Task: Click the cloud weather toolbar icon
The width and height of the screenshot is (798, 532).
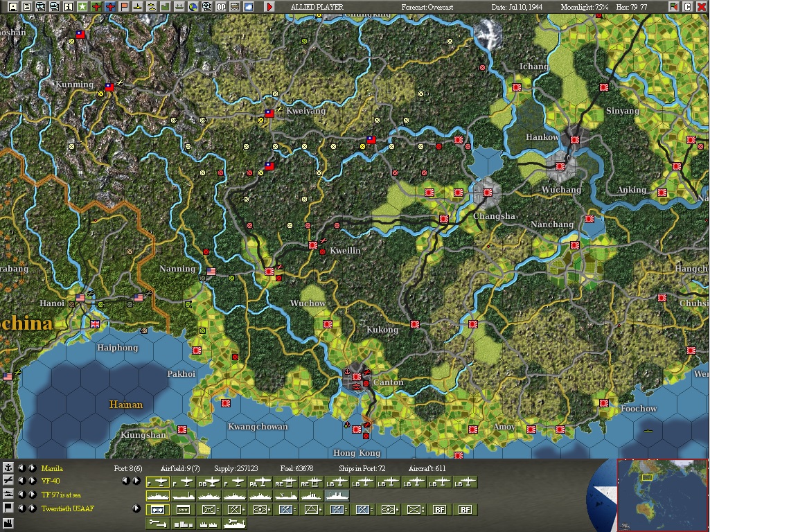Action: coord(249,7)
